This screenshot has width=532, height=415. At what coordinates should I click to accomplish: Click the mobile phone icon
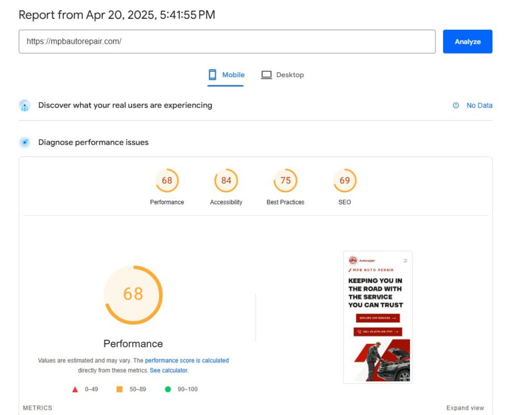[212, 75]
